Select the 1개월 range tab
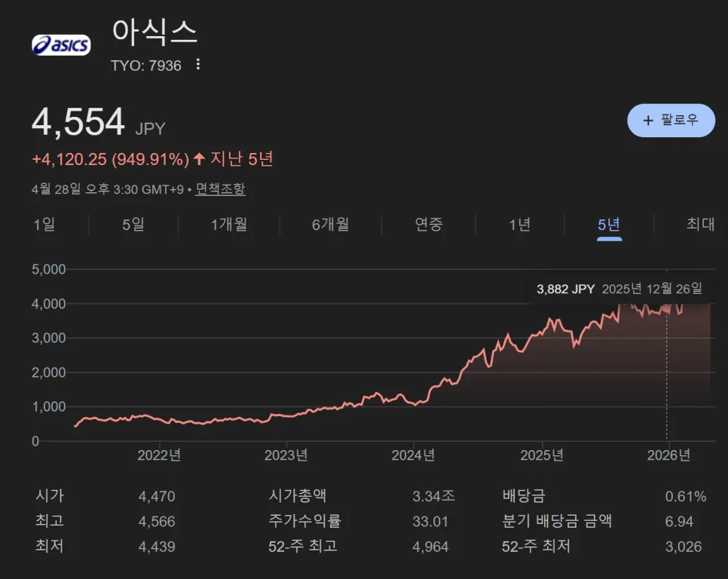The image size is (728, 579). [x=229, y=225]
